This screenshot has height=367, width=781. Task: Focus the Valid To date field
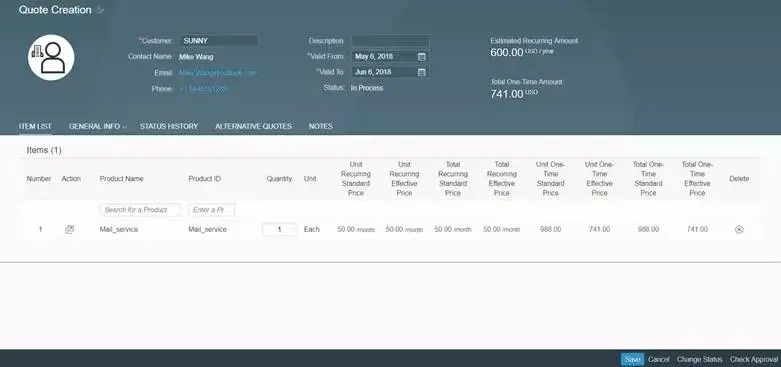390,72
